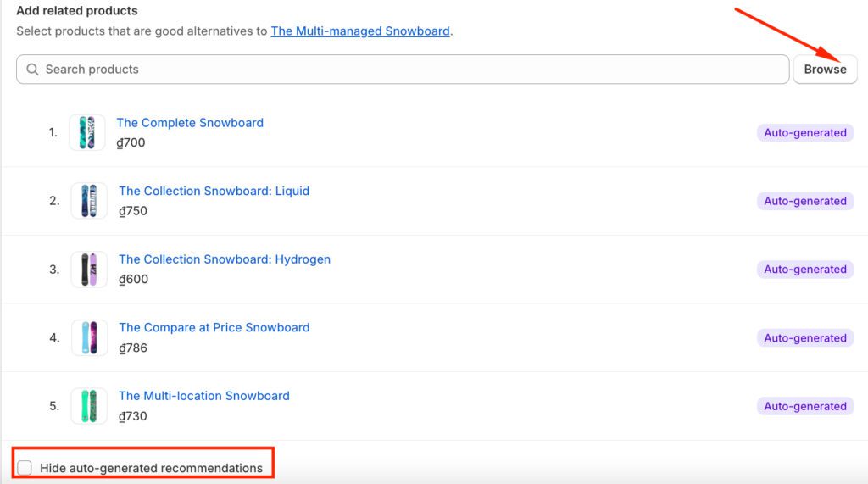Open The Compare at Price Snowboard link
Viewport: 868px width, 484px height.
(214, 328)
